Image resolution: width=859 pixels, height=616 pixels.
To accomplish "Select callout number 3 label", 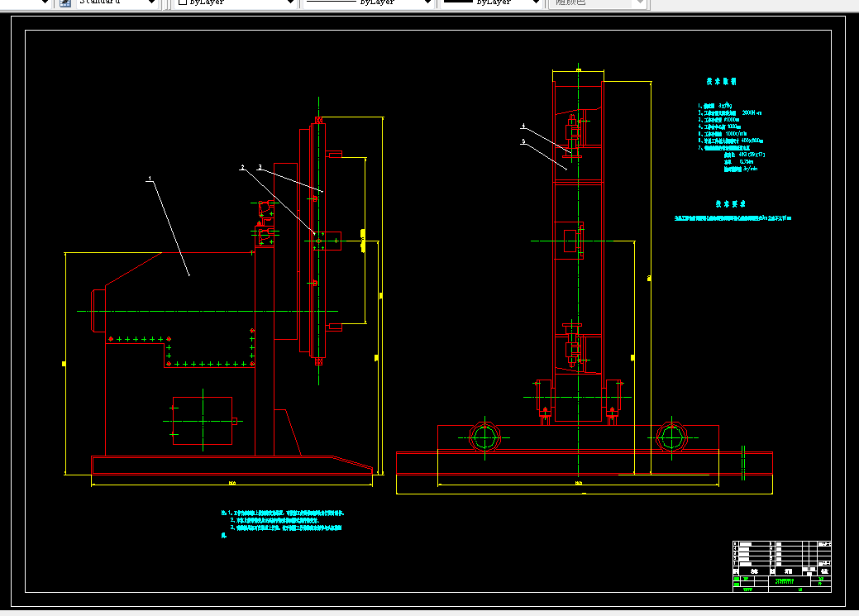I will [x=260, y=167].
